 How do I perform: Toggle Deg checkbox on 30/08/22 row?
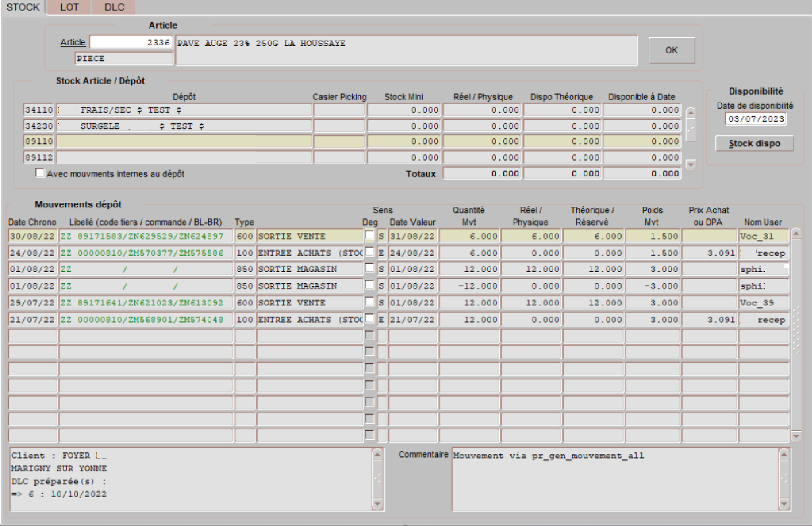(369, 234)
